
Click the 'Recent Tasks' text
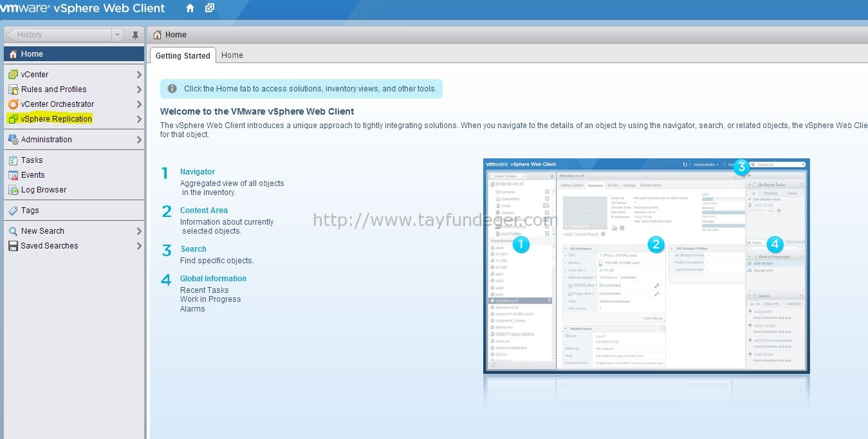point(205,290)
